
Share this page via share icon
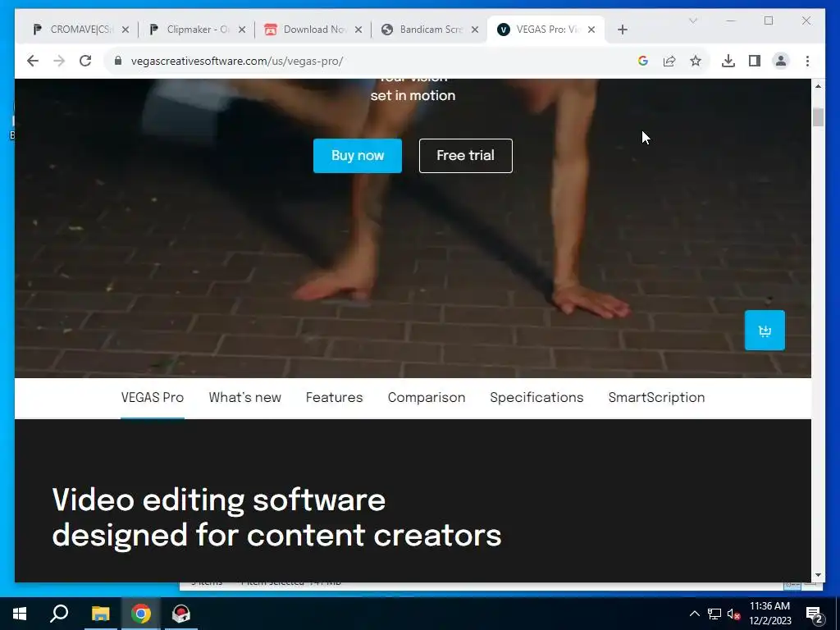pos(669,61)
